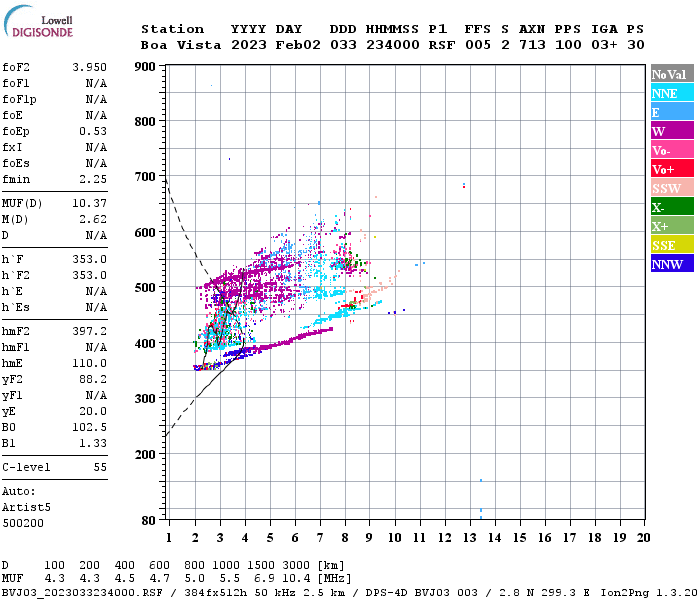Screen dimensions: 700x600
Task: Click the 20 label on frequency axis
Action: [x=643, y=538]
